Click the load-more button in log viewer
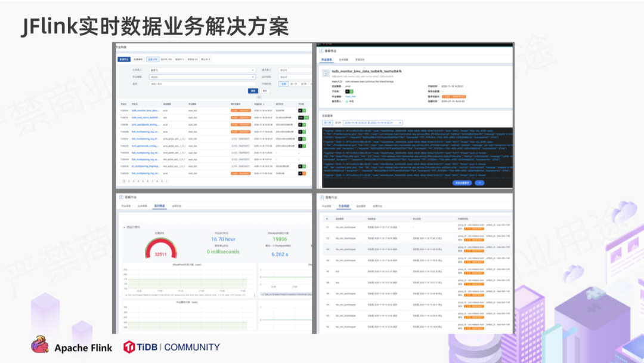 pos(462,183)
